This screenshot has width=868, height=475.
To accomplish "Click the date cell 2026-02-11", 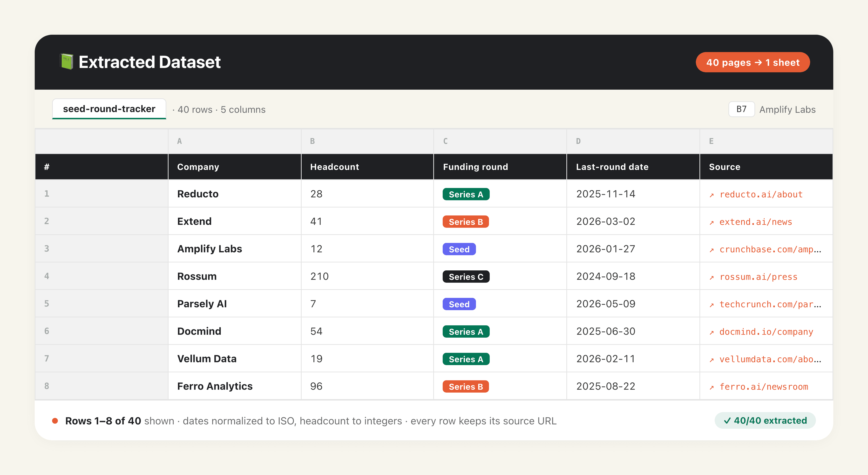I will click(633, 358).
